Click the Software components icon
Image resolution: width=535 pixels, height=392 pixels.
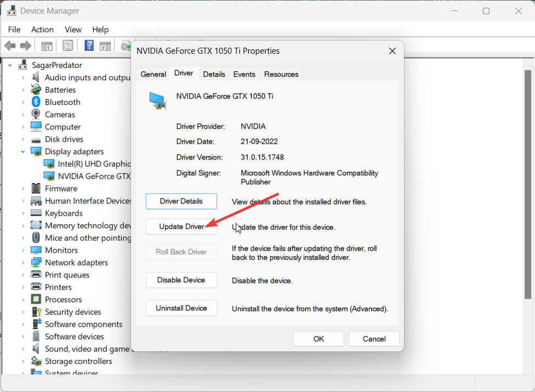pos(36,324)
